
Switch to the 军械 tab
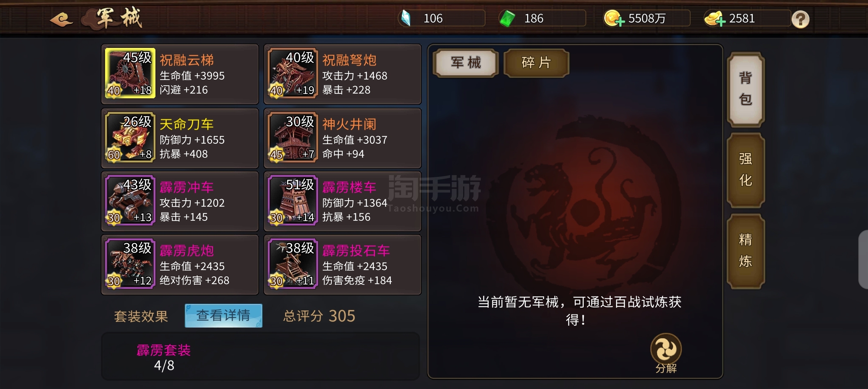466,63
